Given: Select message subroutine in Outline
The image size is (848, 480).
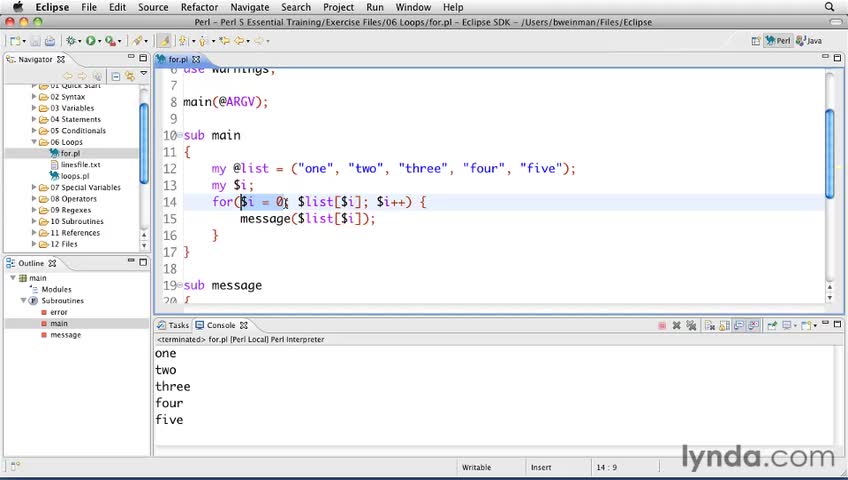Looking at the screenshot, I should click(65, 335).
